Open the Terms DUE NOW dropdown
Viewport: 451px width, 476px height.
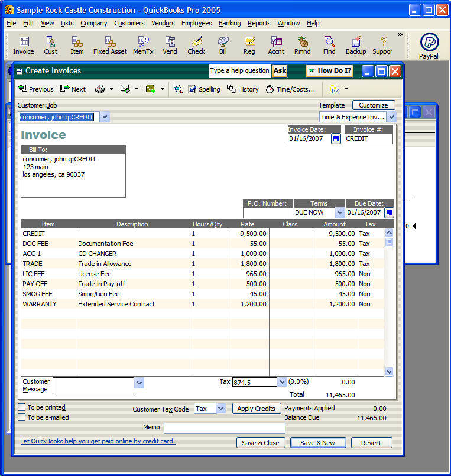coord(339,212)
